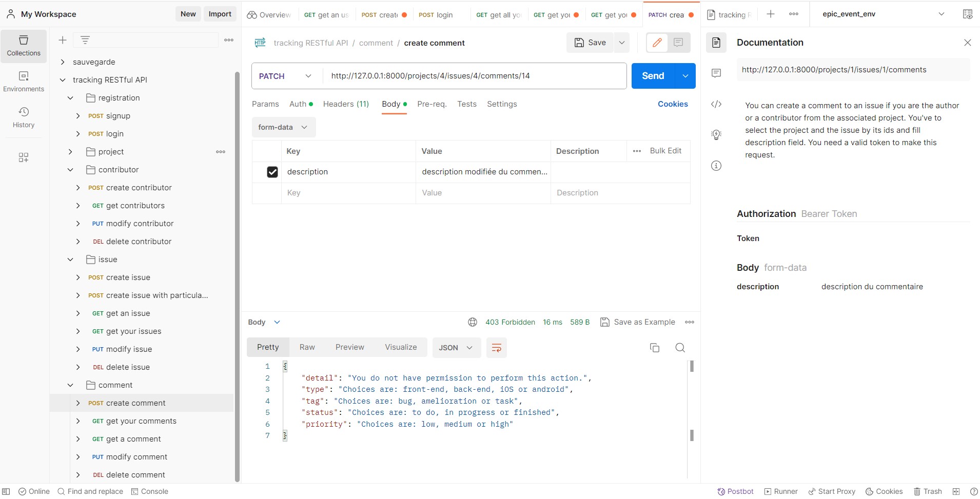Click the New button in workspace header
Image resolution: width=980 pixels, height=499 pixels.
(x=188, y=14)
